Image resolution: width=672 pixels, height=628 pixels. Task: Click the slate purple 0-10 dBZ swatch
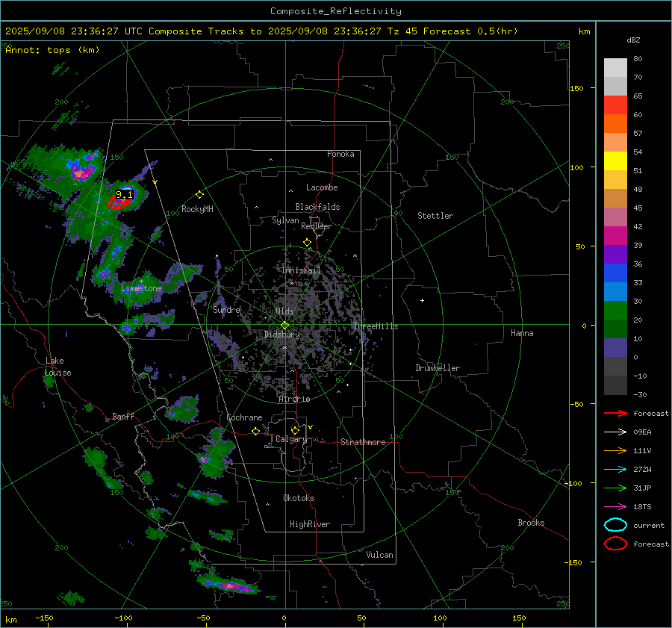click(615, 348)
